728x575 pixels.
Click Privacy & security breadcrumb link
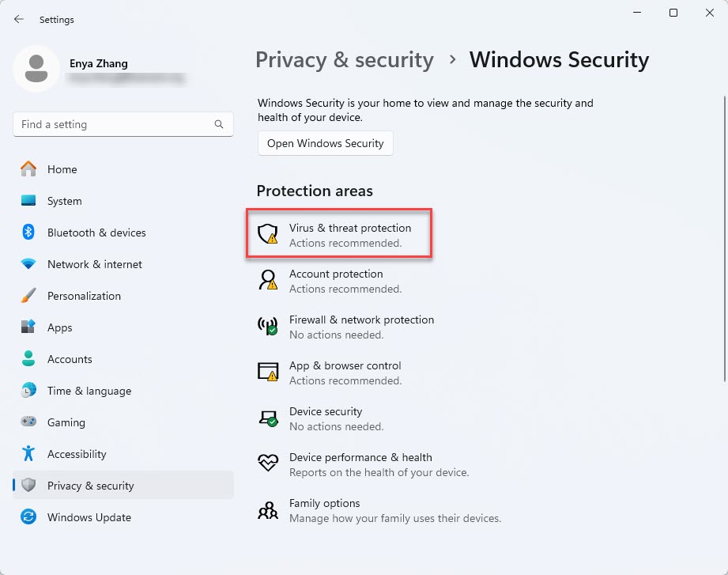click(345, 60)
